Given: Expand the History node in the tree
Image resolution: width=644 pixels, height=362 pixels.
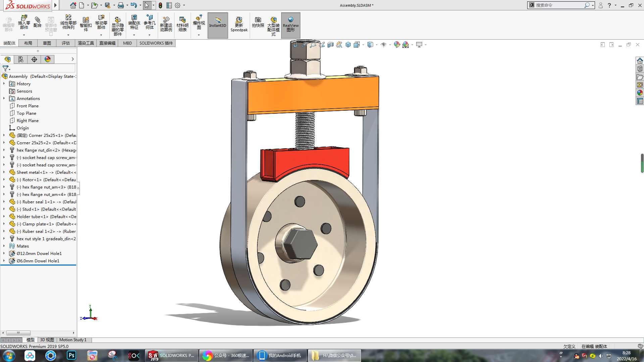Looking at the screenshot, I should 4,84.
